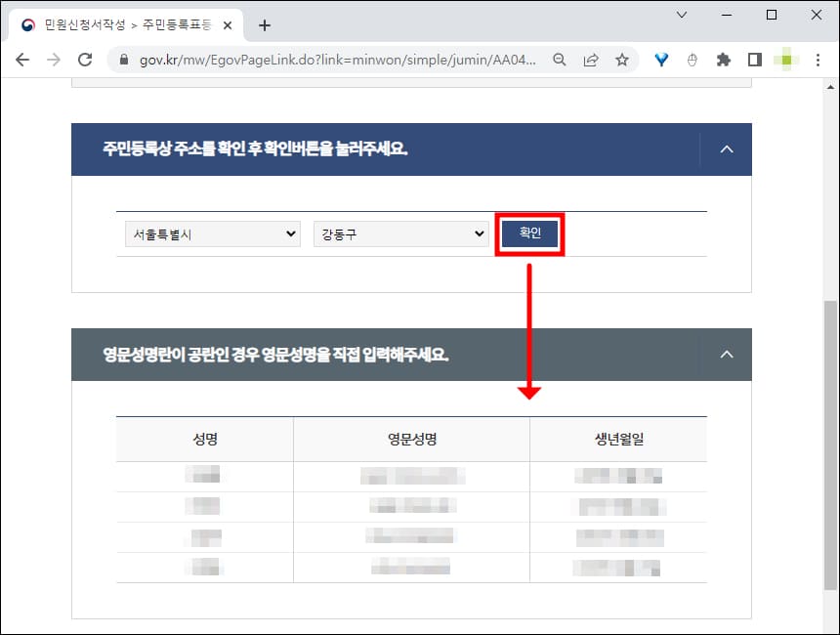840x635 pixels.
Task: Open the share icon next to the address bar
Action: (590, 60)
